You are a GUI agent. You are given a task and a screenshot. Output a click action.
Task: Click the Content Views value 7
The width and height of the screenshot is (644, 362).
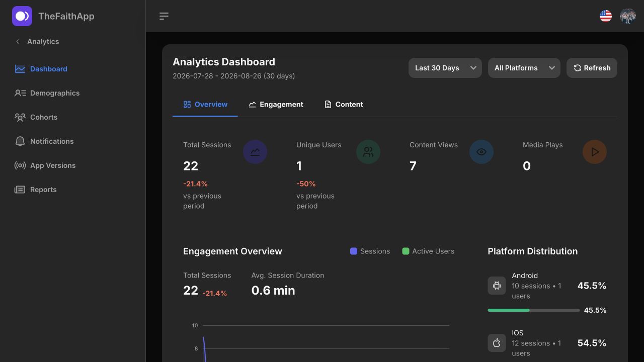pos(413,166)
